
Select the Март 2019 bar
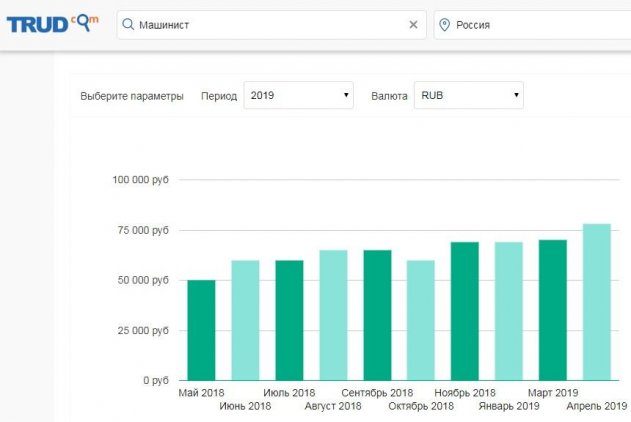point(552,310)
